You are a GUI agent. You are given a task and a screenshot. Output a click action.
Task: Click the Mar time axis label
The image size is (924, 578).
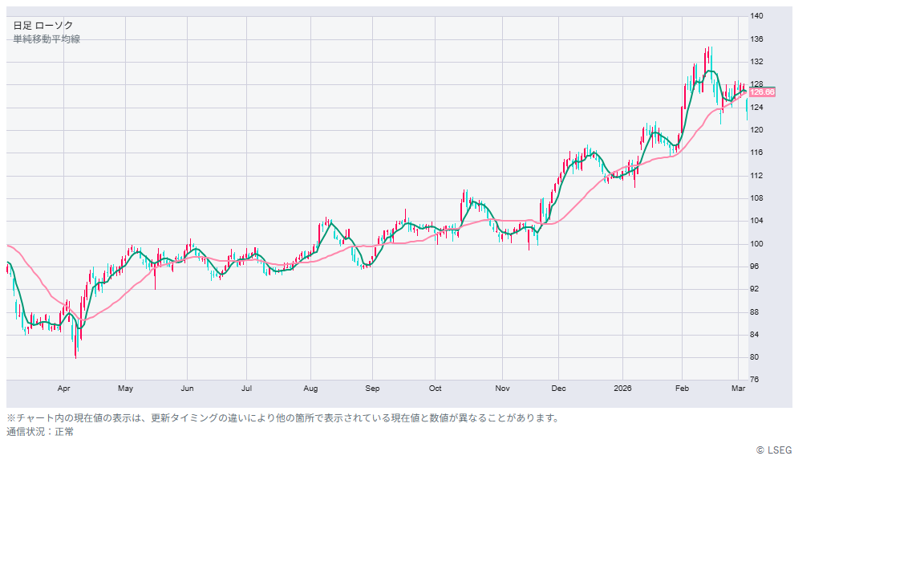(x=739, y=389)
